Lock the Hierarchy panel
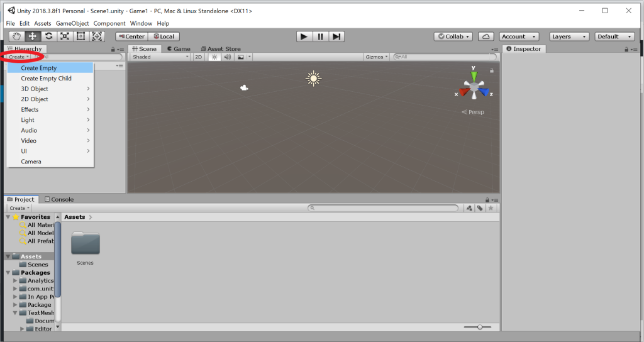The width and height of the screenshot is (644, 342). [113, 49]
